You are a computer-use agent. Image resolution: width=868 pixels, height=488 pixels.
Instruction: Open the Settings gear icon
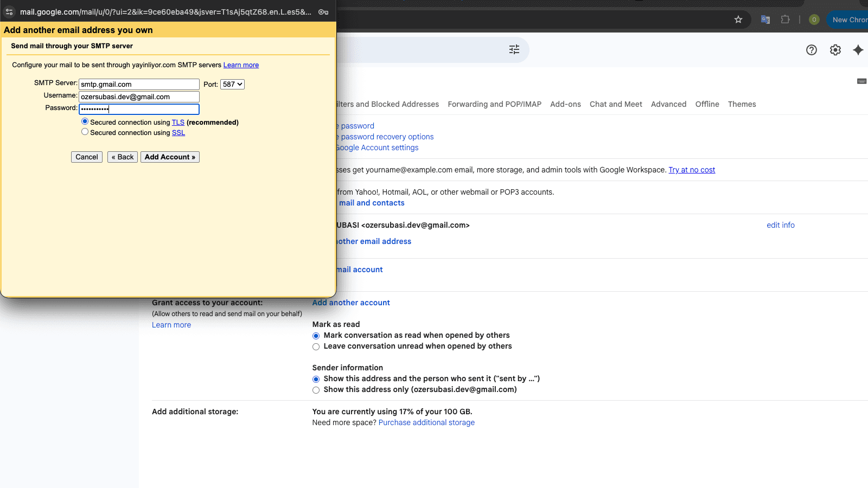835,50
